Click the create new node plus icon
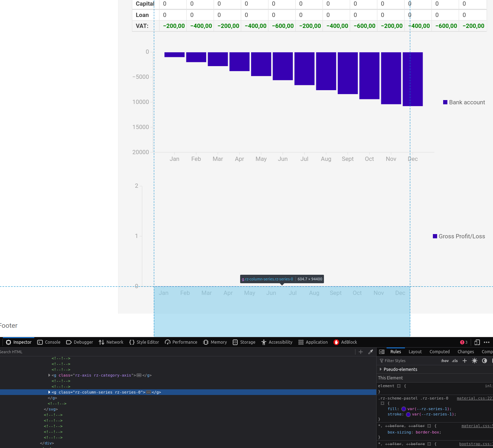This screenshot has width=493, height=448. tap(361, 352)
